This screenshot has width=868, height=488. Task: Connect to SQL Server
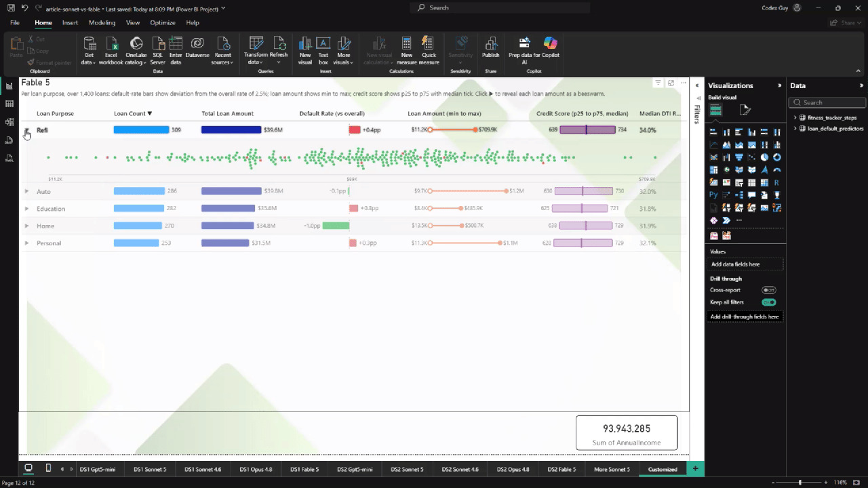coord(157,49)
